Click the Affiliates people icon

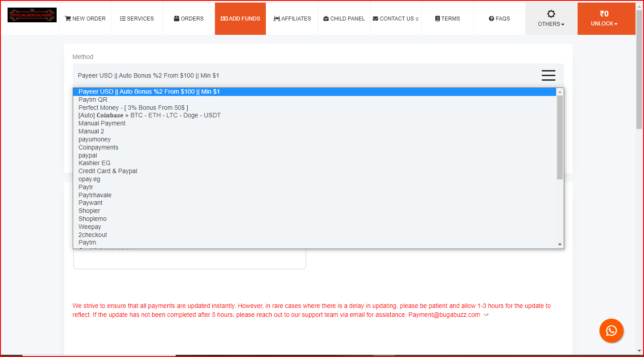[x=278, y=18]
